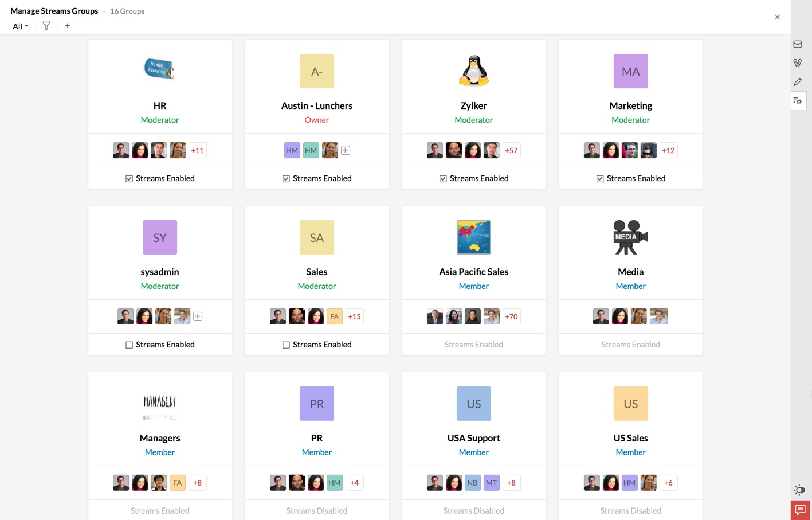Open the All groups dropdown
Viewport: 812px width, 520px height.
pos(20,26)
